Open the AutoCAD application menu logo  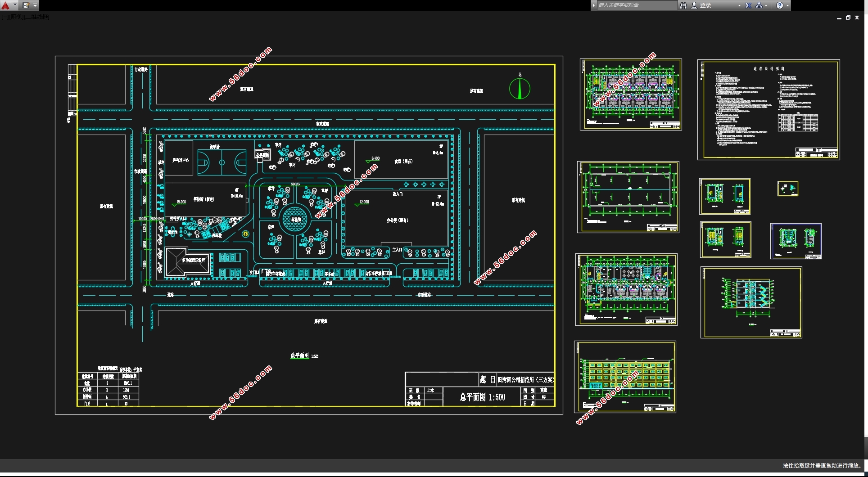pos(5,5)
